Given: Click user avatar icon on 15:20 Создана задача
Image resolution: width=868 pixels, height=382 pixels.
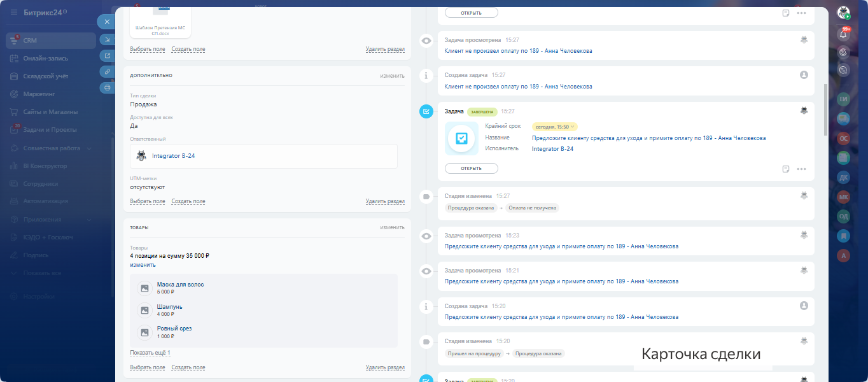Looking at the screenshot, I should pos(804,306).
